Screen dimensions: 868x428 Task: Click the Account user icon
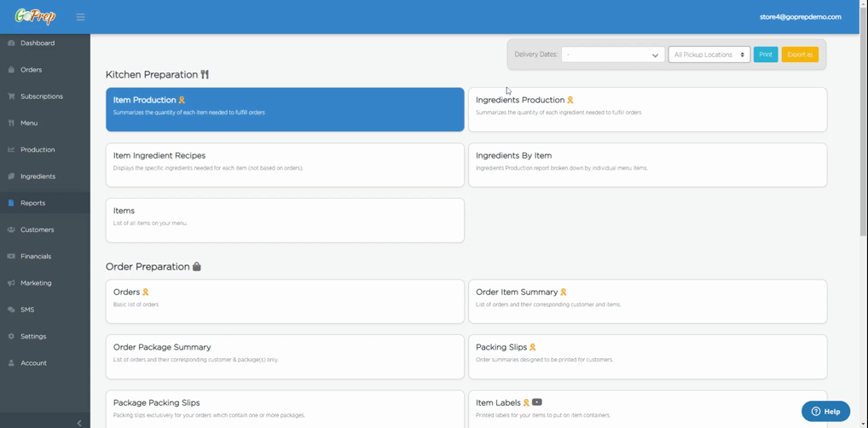tap(11, 363)
